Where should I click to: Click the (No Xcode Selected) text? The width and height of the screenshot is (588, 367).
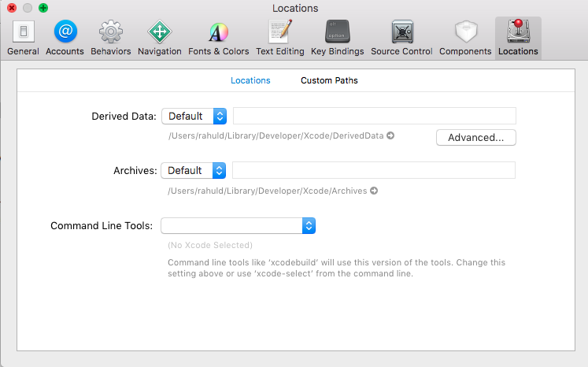click(x=210, y=245)
